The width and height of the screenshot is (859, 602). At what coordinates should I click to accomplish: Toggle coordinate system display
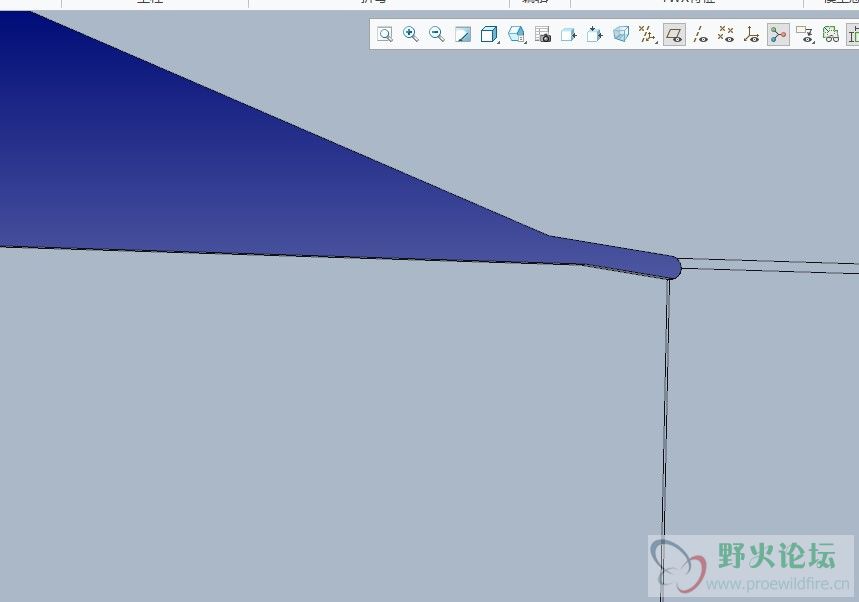tap(752, 35)
